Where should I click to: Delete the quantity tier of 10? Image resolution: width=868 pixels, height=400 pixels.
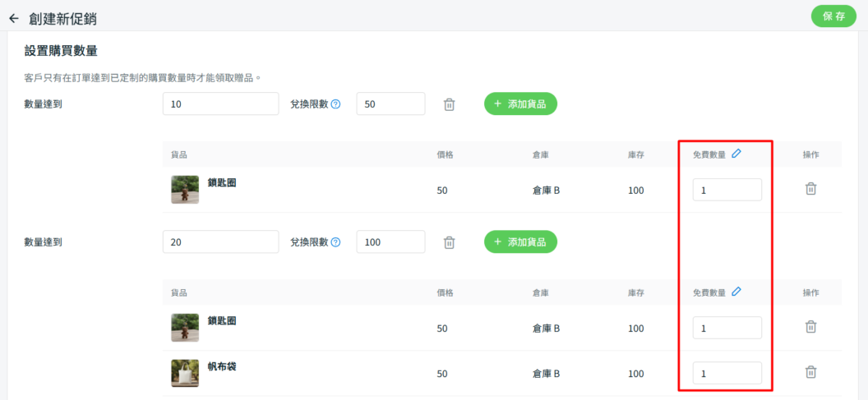coord(449,104)
